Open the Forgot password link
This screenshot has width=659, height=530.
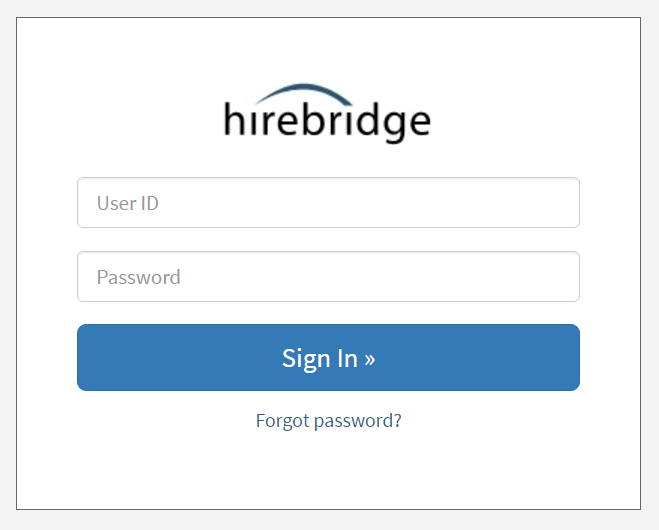pyautogui.click(x=328, y=421)
